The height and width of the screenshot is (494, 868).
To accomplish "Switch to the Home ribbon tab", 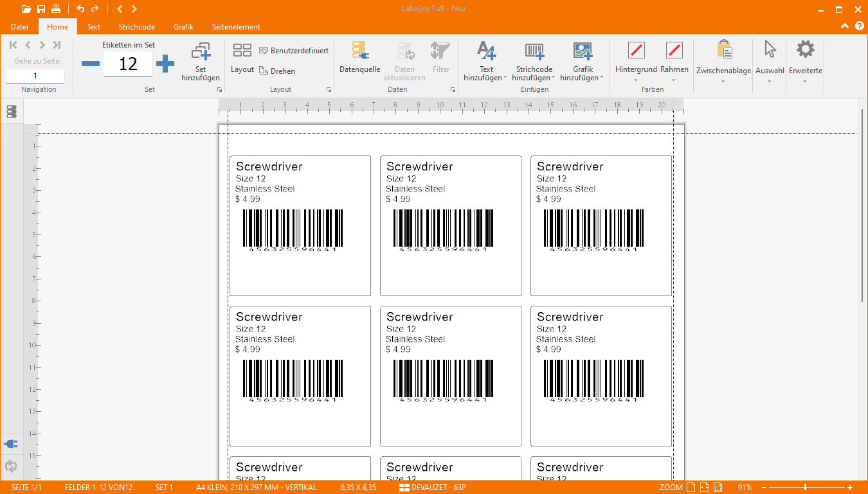I will (x=57, y=27).
